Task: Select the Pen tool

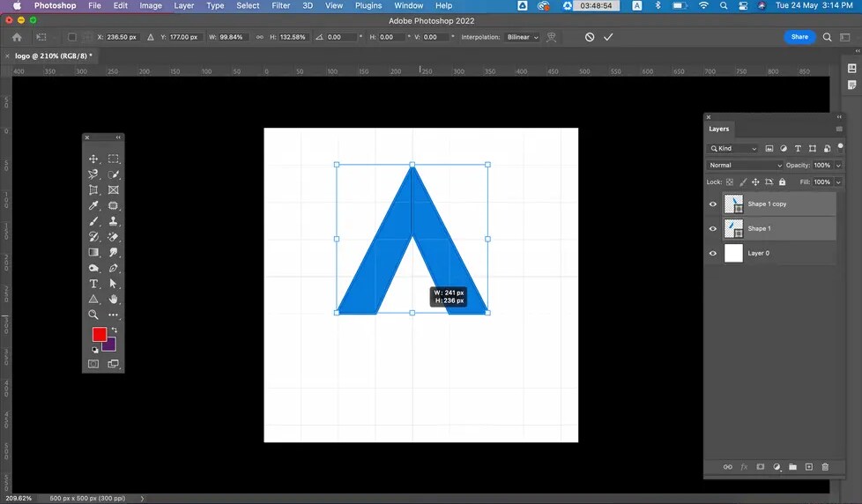Action: pyautogui.click(x=113, y=268)
